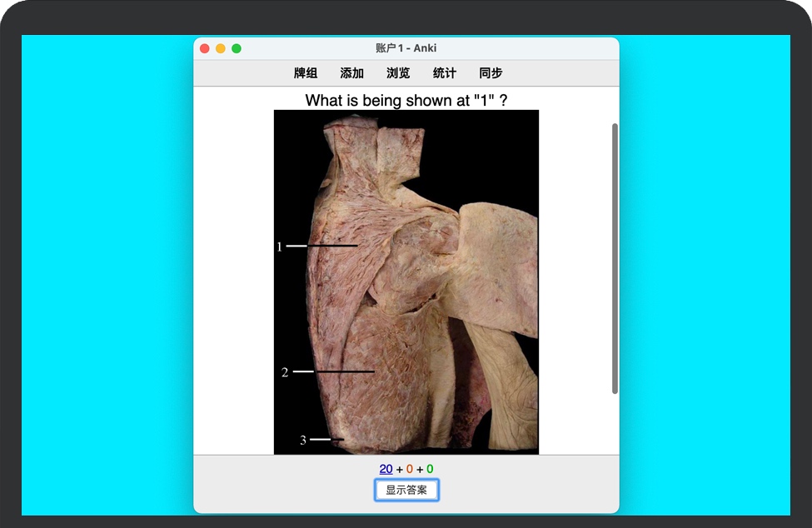The image size is (812, 528).
Task: Minimize Anki with the yellow button
Action: 221,48
